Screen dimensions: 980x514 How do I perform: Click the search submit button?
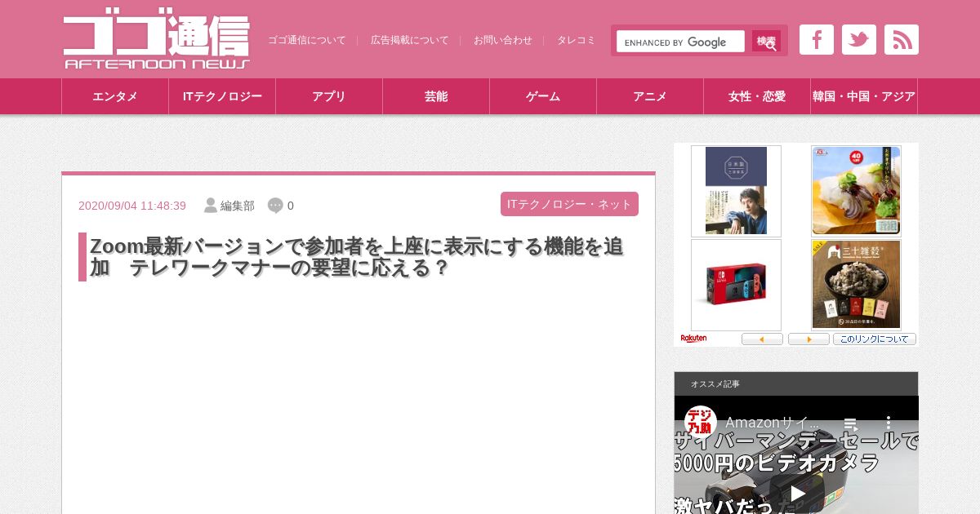[766, 42]
